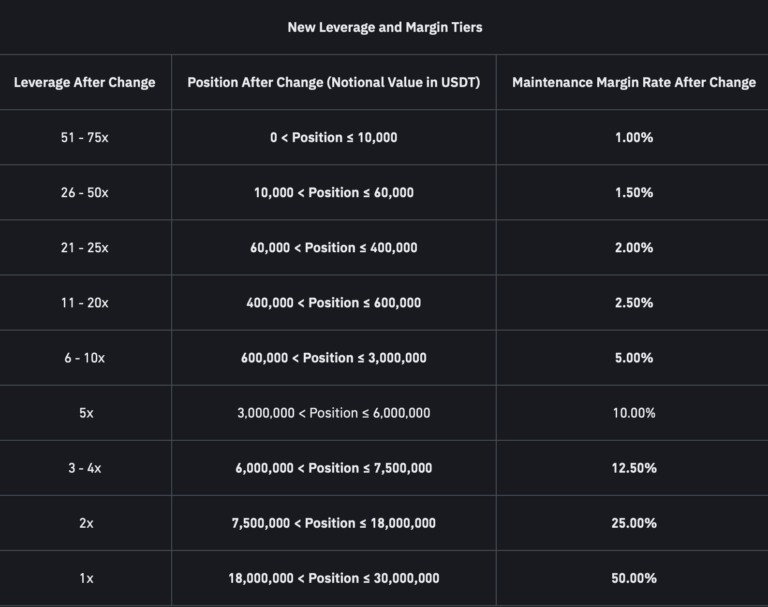Select the '51 - 75x' leverage cell
The height and width of the screenshot is (607, 768).
point(85,137)
